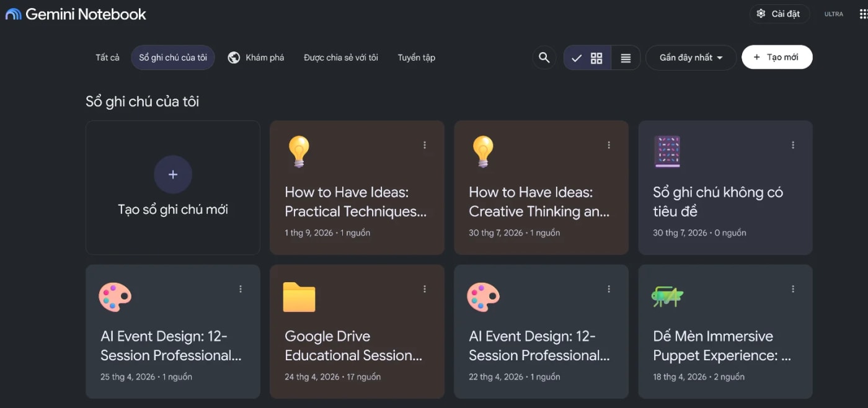Open options menu for Sổ ghi chú không có tiêu đề
The image size is (868, 408).
tap(793, 145)
